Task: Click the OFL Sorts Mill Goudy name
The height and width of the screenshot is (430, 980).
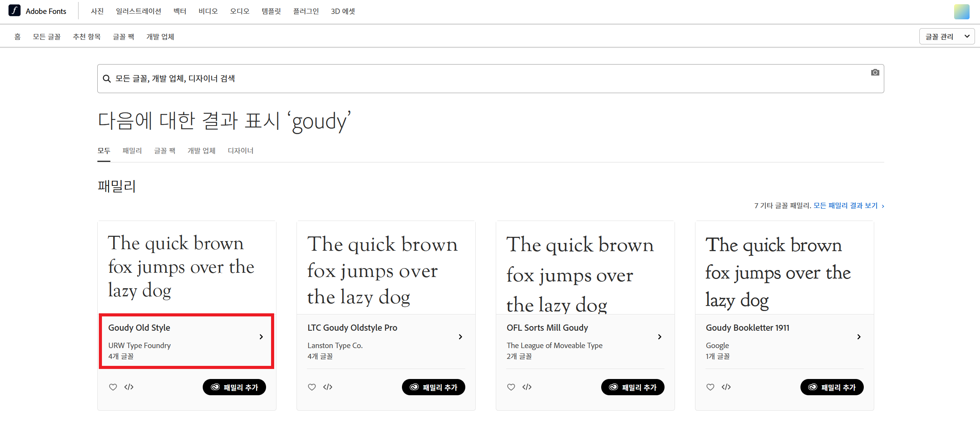Action: pos(547,328)
